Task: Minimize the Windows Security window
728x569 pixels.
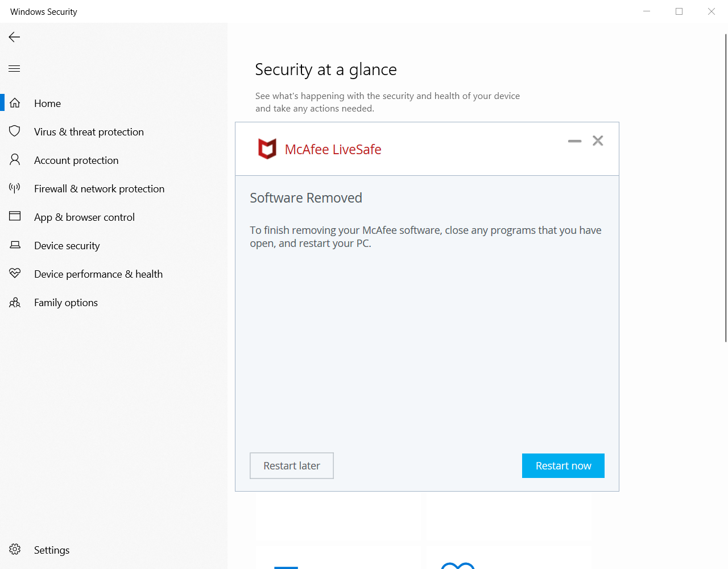Action: point(647,11)
